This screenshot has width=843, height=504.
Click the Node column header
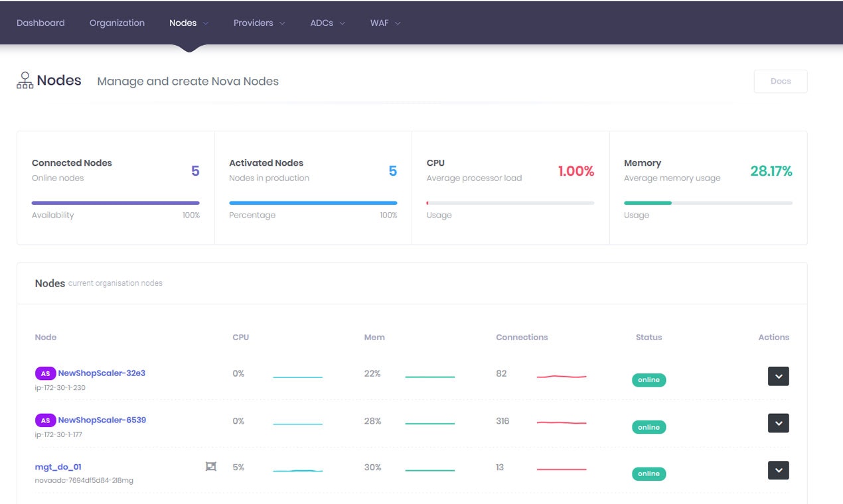click(46, 338)
